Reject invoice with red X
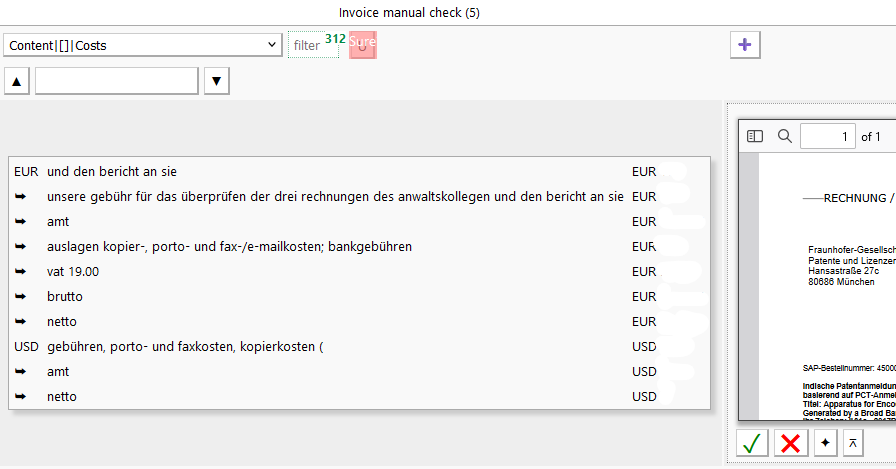The height and width of the screenshot is (469, 896). pos(790,443)
